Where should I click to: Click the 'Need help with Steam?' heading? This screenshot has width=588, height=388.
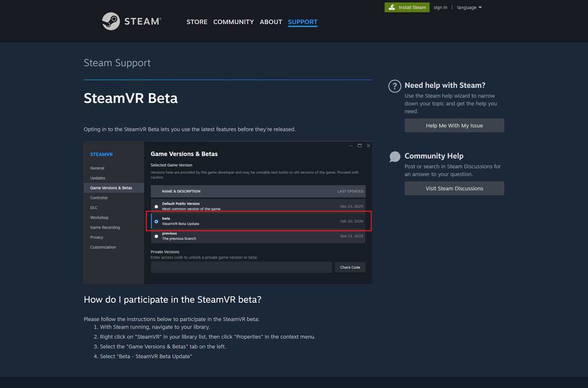coord(445,85)
